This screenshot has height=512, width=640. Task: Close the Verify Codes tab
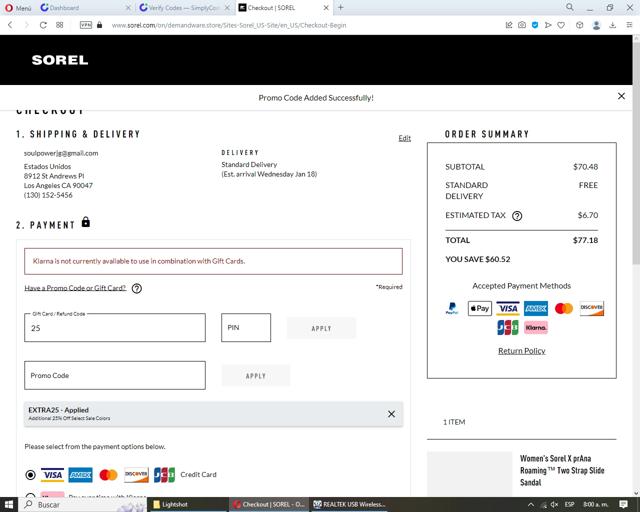click(x=227, y=8)
